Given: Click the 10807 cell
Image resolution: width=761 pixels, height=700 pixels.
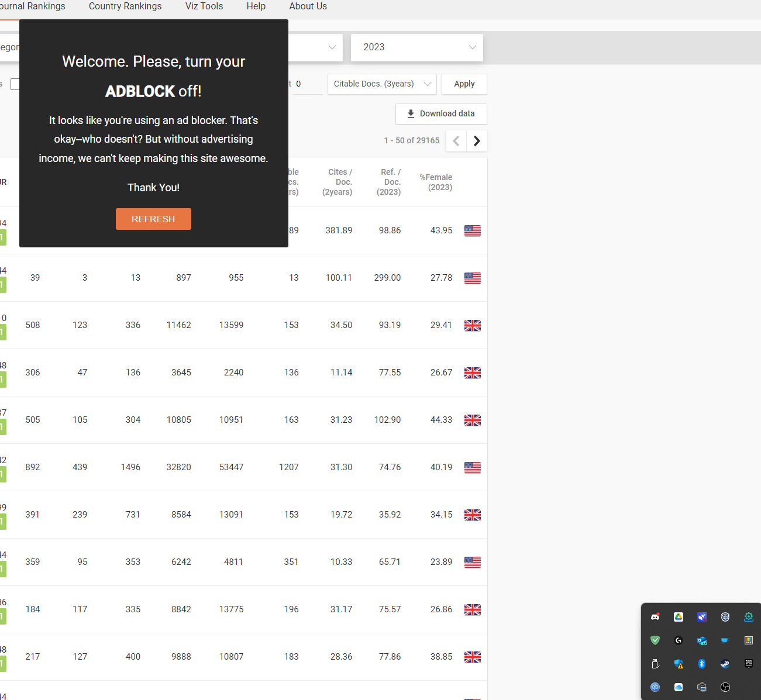Looking at the screenshot, I should click(x=231, y=657).
